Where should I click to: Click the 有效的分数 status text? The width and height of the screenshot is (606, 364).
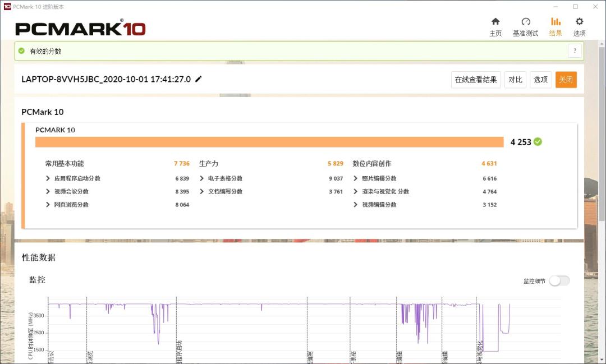click(x=45, y=51)
